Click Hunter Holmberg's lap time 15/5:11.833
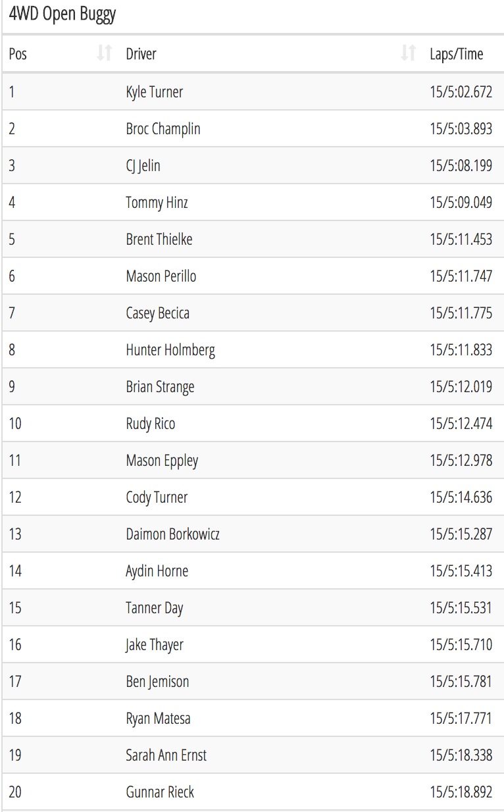This screenshot has height=812, width=504. click(x=461, y=350)
